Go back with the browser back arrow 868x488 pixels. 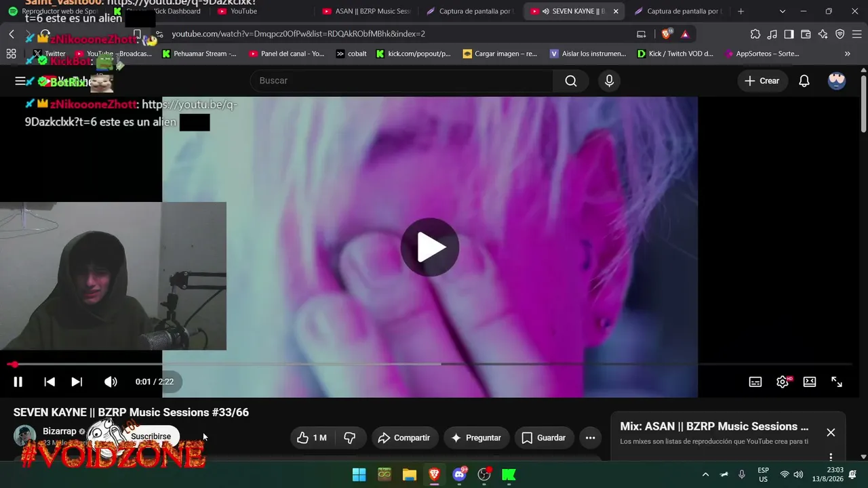[x=12, y=34]
